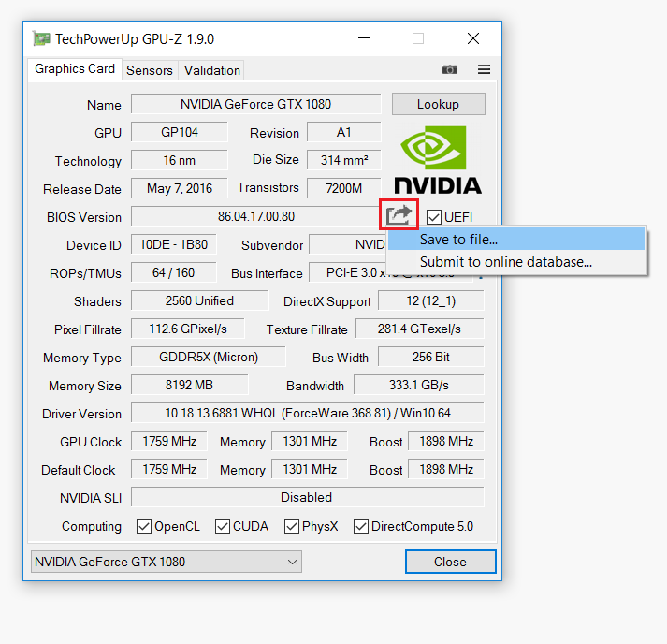The height and width of the screenshot is (644, 667).
Task: Toggle the PhysX checkbox
Action: 291,526
